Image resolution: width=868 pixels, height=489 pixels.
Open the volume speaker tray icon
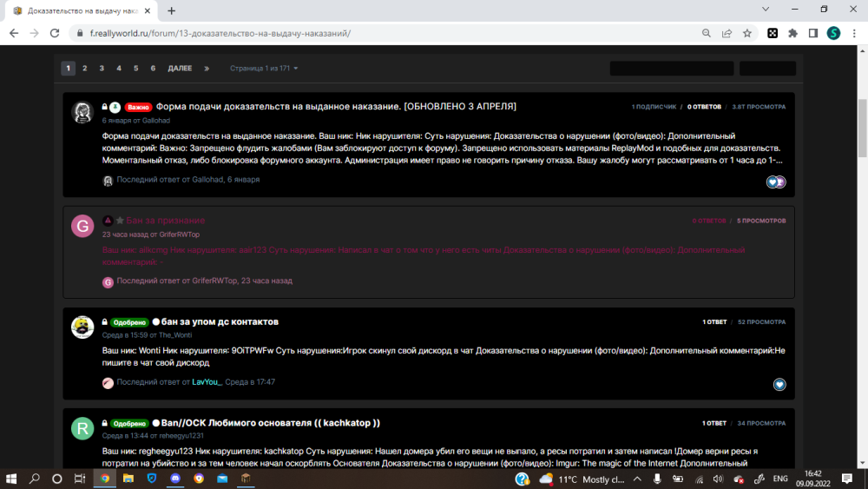click(x=718, y=479)
